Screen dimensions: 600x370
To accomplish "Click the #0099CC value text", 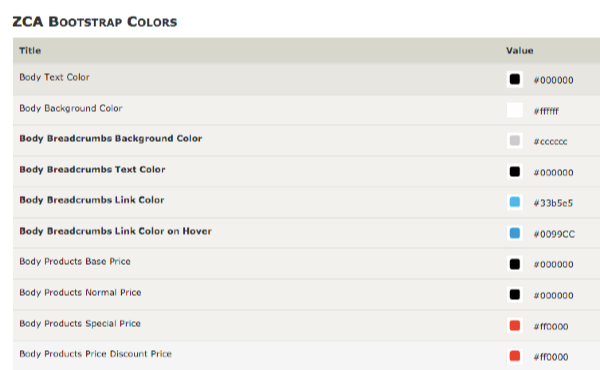I will 554,234.
